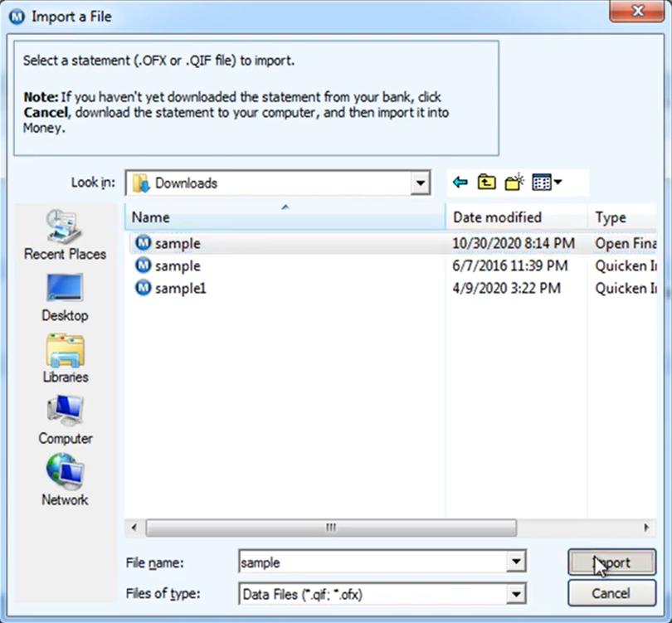
Task: Sort by the Type column header
Action: (622, 217)
